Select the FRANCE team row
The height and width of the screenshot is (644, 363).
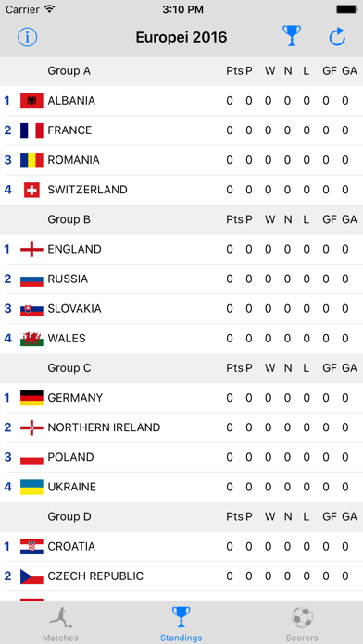181,130
